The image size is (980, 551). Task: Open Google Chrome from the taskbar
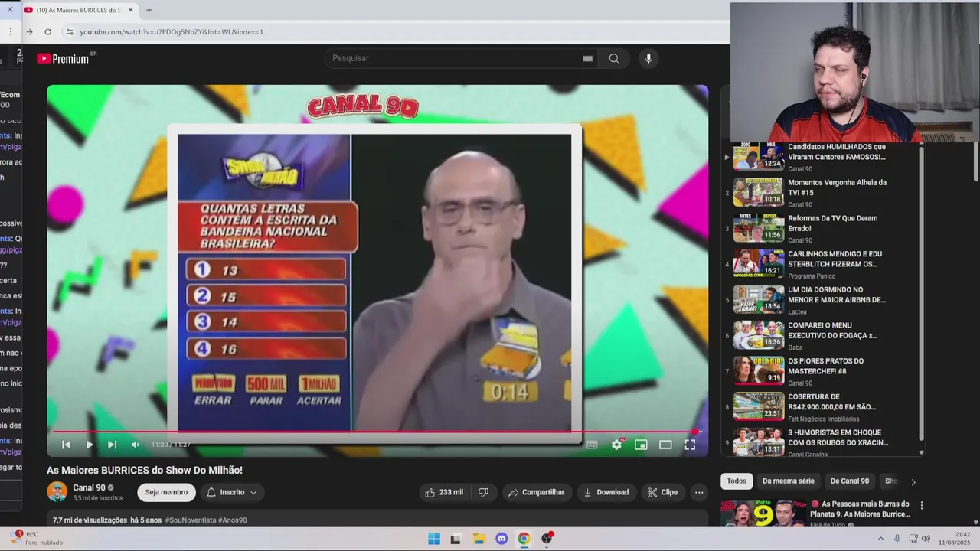point(524,539)
